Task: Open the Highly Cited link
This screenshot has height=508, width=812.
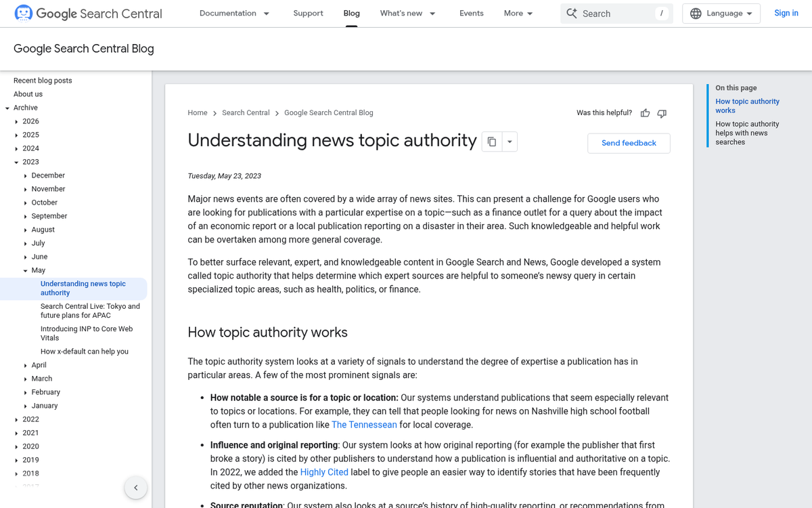Action: [x=324, y=472]
